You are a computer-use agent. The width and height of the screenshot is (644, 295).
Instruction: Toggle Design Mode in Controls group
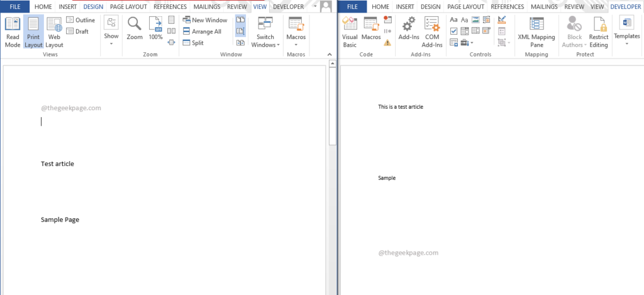point(501,19)
